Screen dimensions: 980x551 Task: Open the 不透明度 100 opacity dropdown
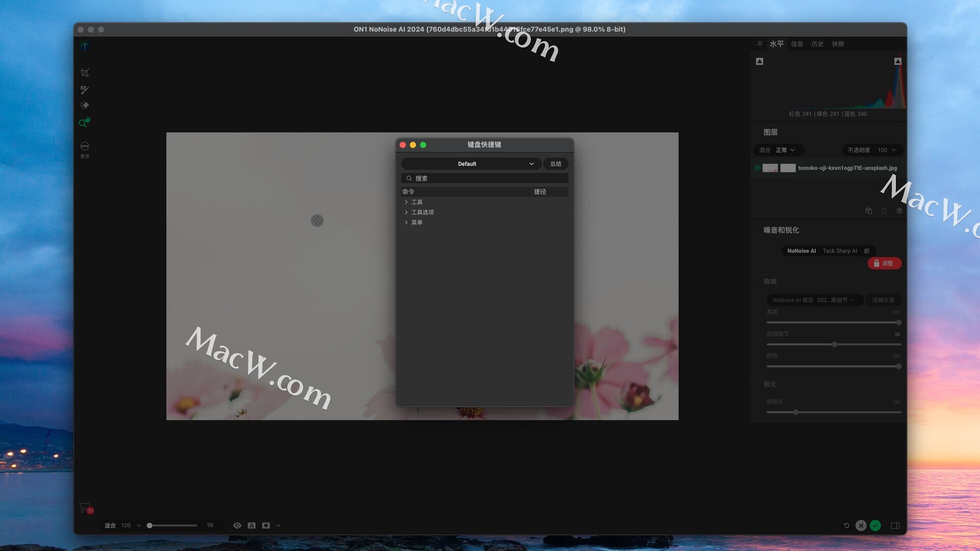click(872, 150)
